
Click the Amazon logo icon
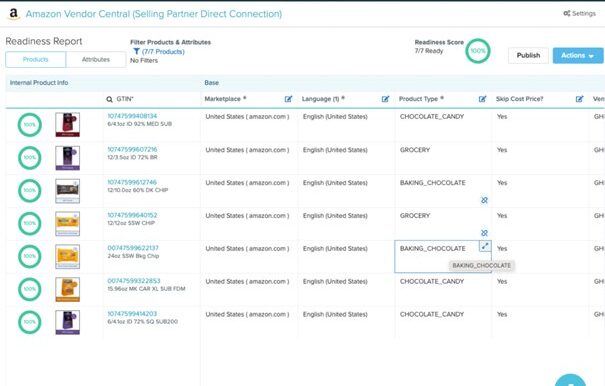click(14, 14)
